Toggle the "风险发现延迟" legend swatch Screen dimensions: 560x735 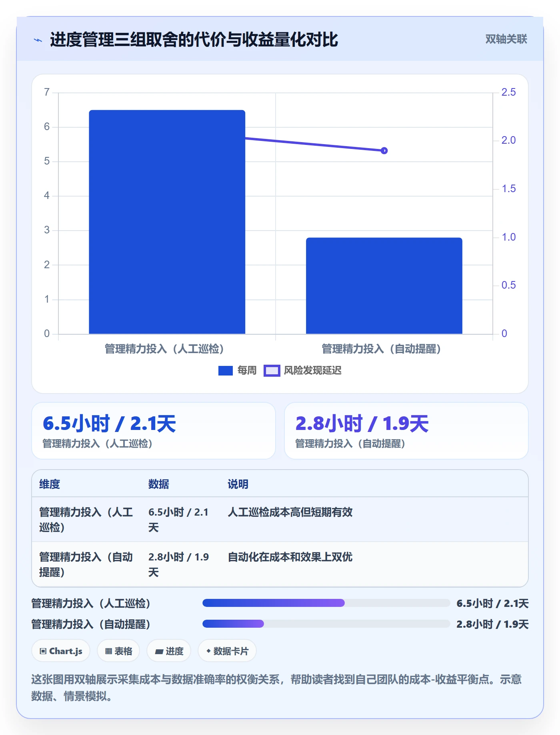[272, 371]
